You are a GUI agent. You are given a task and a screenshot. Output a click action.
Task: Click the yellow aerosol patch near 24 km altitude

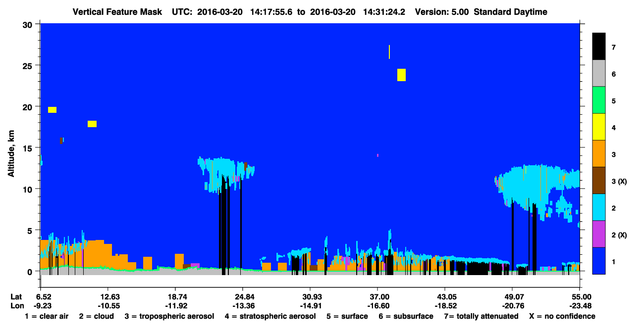[401, 75]
